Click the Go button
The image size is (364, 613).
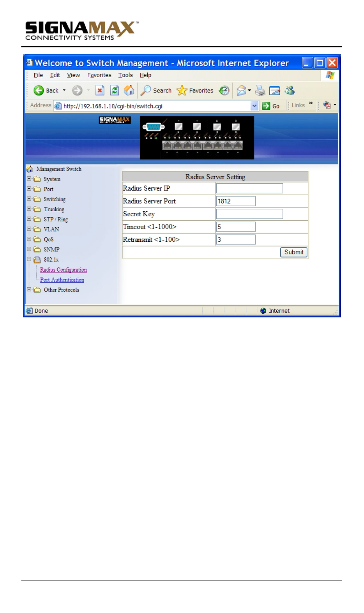(271, 106)
